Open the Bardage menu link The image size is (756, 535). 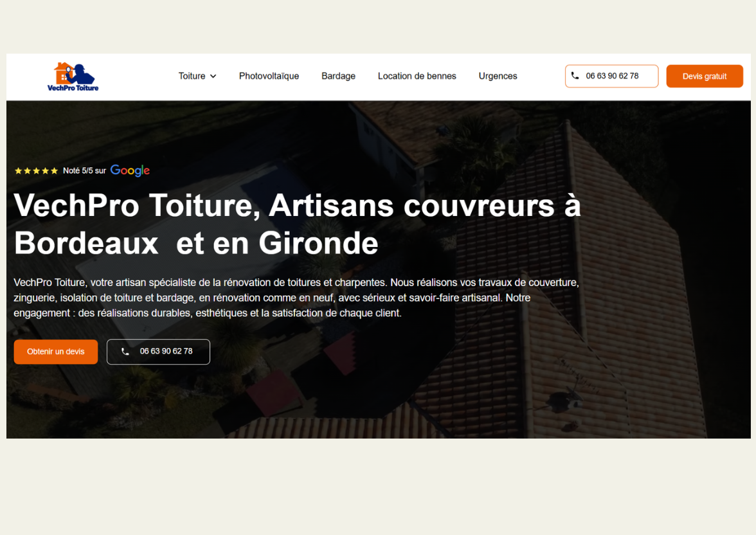point(338,77)
